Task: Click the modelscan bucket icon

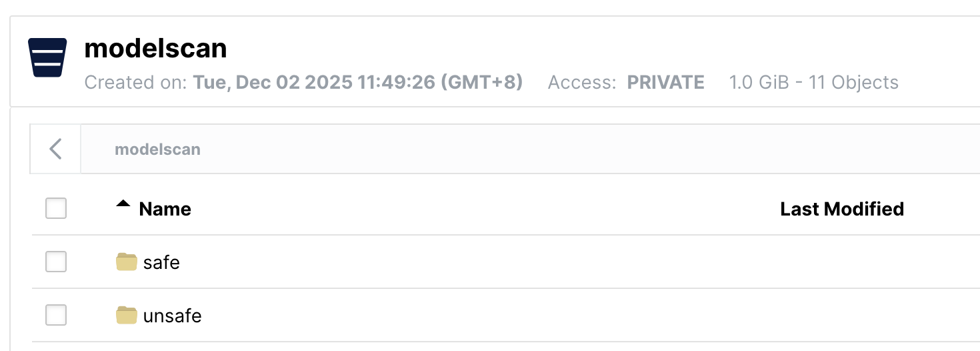Action: tap(47, 57)
